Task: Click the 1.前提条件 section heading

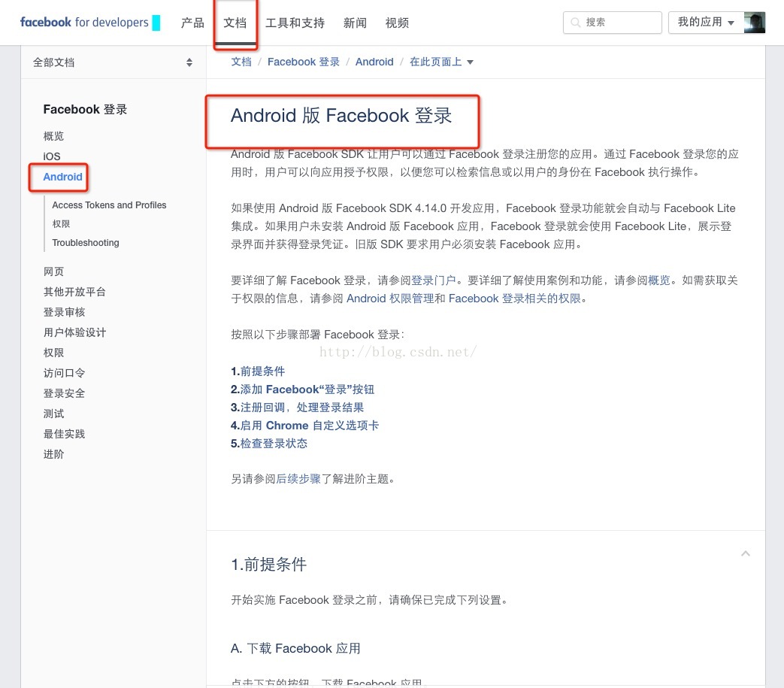Action: [x=268, y=565]
